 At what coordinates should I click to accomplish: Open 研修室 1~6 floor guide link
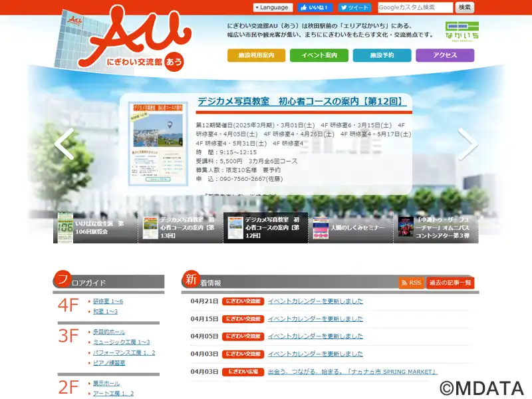point(108,301)
